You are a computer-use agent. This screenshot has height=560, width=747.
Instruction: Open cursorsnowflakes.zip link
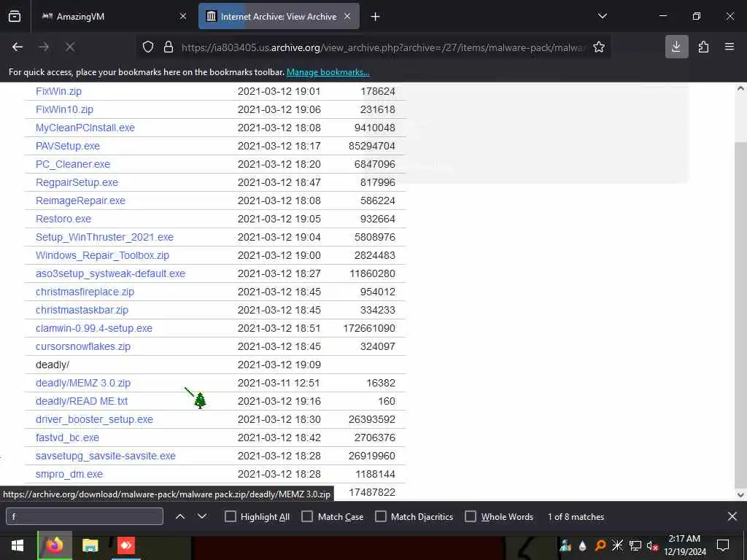[83, 346]
